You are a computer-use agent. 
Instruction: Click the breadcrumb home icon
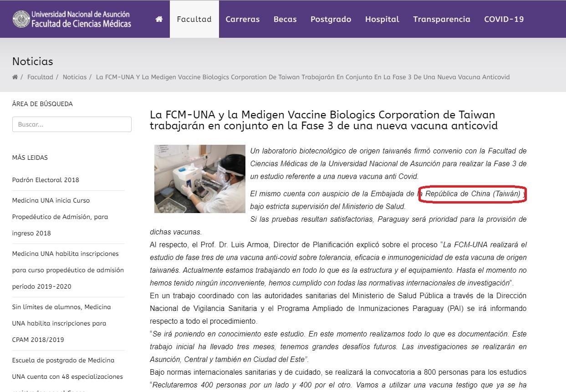[x=15, y=77]
